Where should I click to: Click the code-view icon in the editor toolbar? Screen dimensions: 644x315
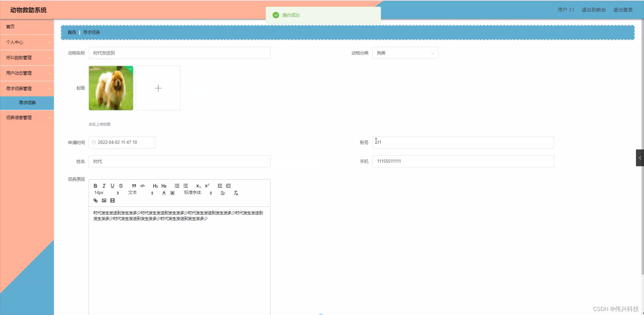142,186
